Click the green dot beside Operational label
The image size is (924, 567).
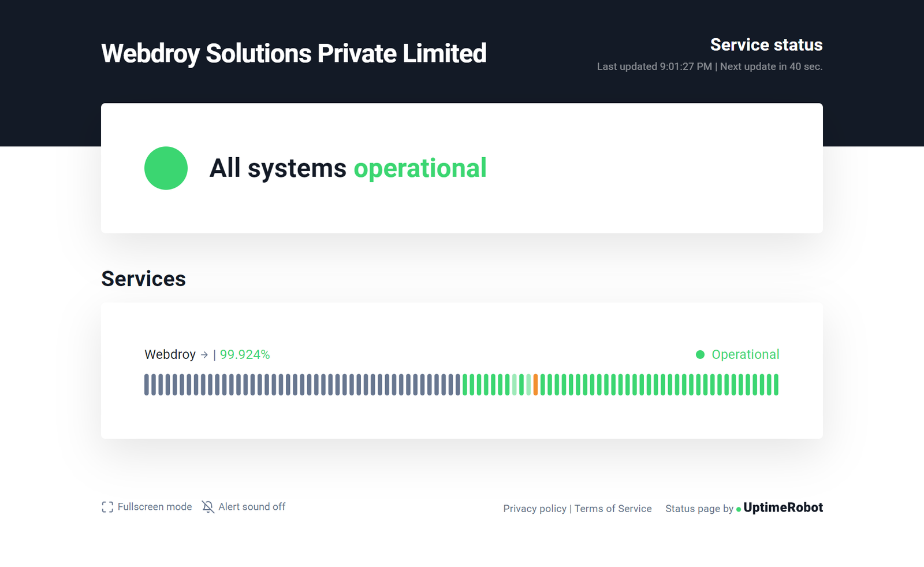tap(700, 354)
